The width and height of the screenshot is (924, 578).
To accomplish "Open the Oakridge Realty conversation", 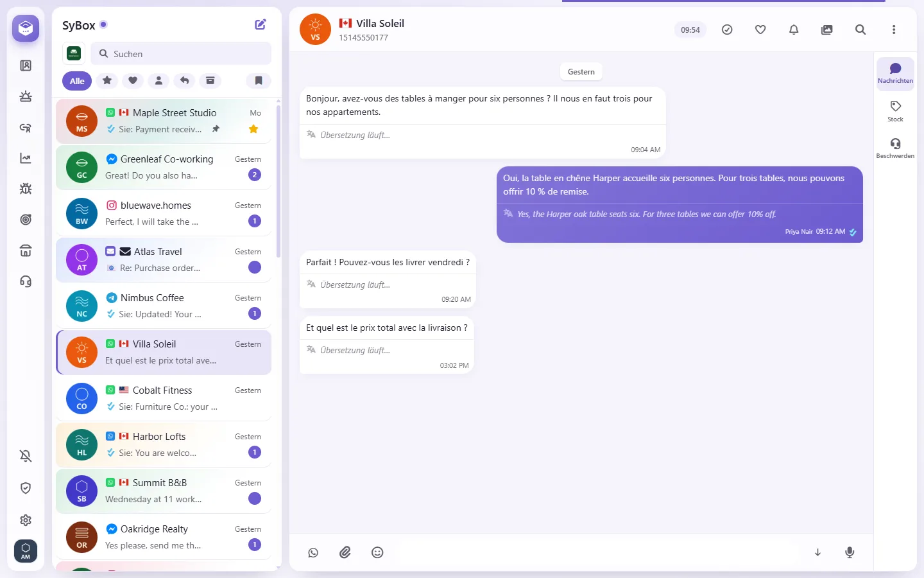I will pos(164,537).
